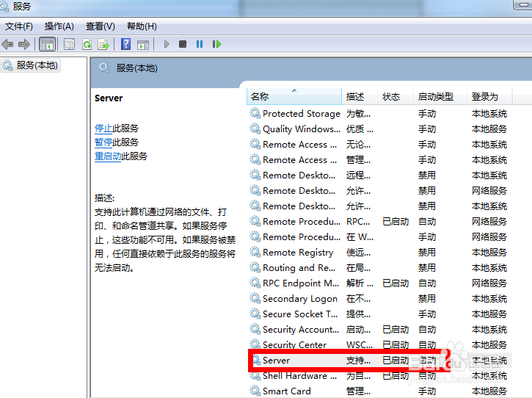This screenshot has width=532, height=398.
Task: Click the 服务 window title icon
Action: [x=4, y=7]
